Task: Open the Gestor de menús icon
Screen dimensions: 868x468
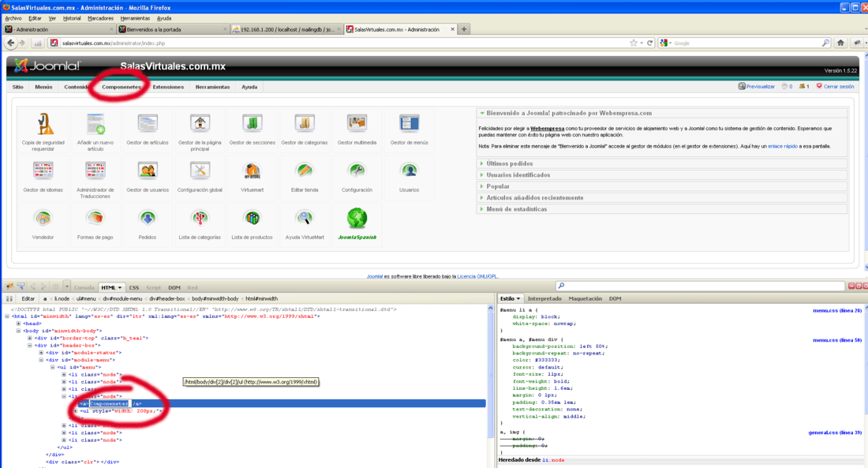Action: 409,124
